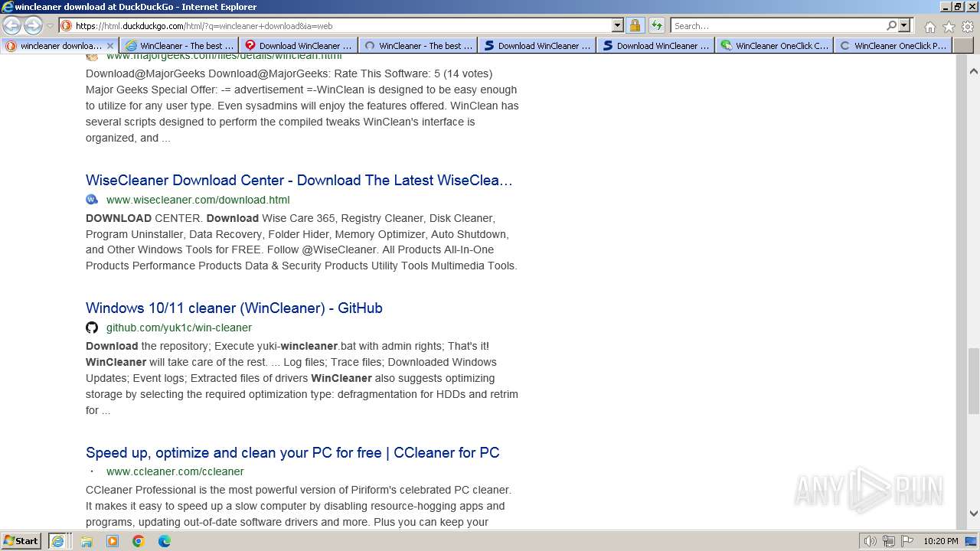Close the wincleaner download tab
The width and height of the screenshot is (980, 551).
coord(109,46)
